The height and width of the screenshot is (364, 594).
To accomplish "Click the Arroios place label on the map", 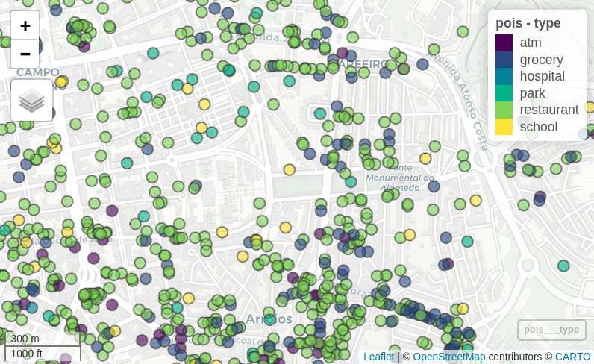I will [269, 319].
